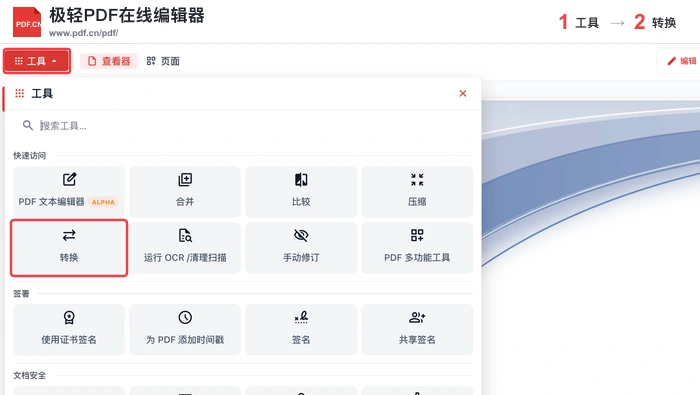Click the 极轻PDF在线编辑器 title
The image size is (700, 395).
(x=127, y=15)
